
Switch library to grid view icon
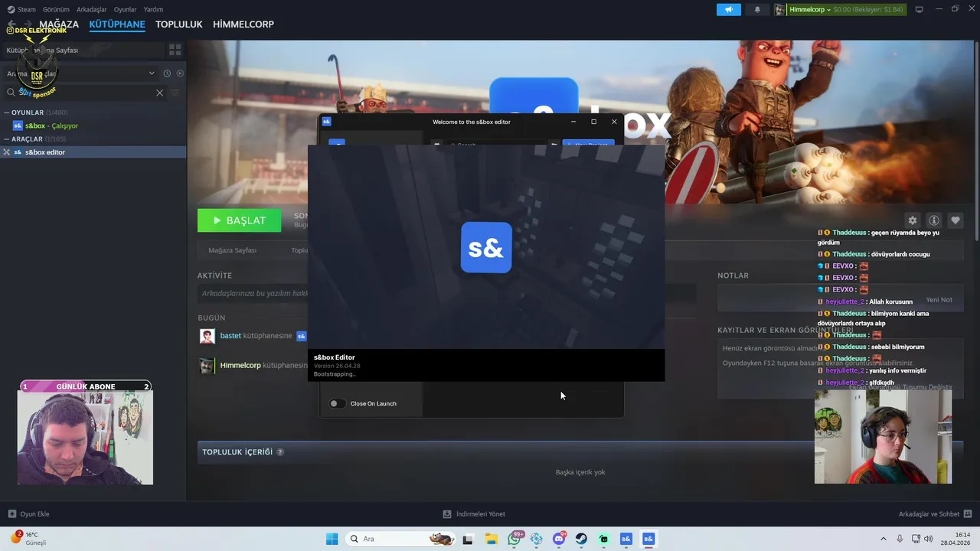point(175,50)
